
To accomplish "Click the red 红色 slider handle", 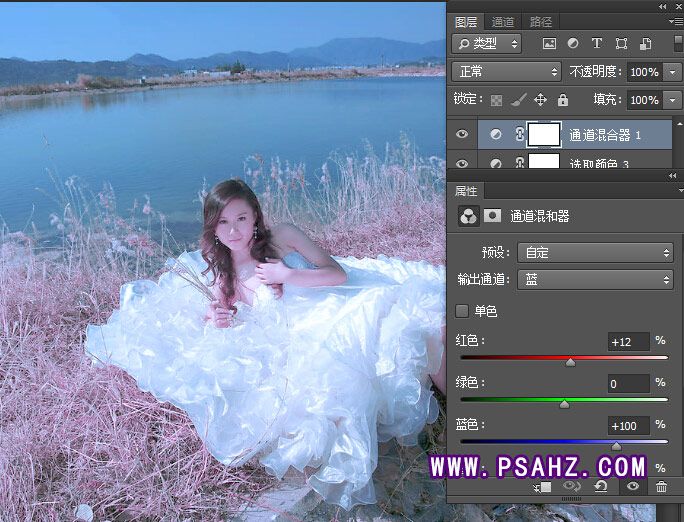I will click(x=570, y=362).
